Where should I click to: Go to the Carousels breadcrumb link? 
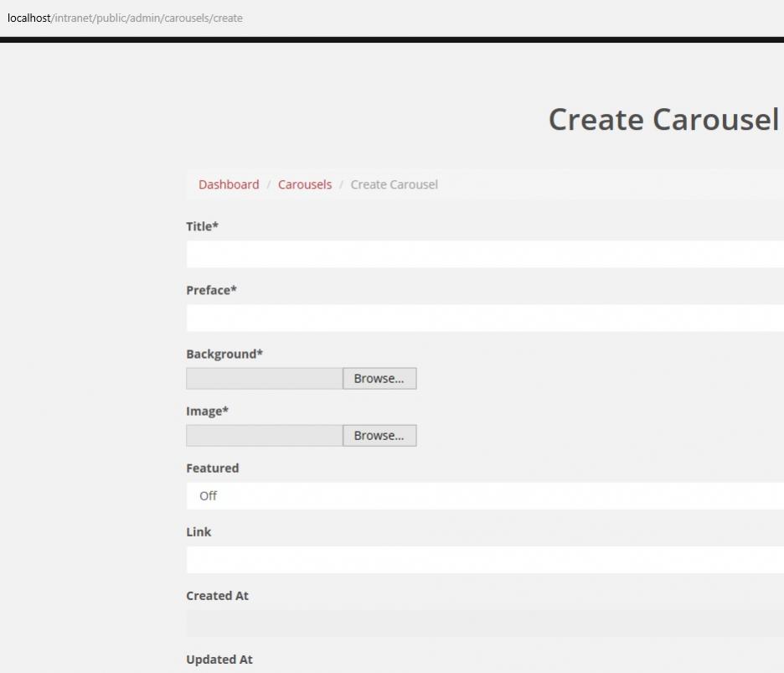point(305,184)
